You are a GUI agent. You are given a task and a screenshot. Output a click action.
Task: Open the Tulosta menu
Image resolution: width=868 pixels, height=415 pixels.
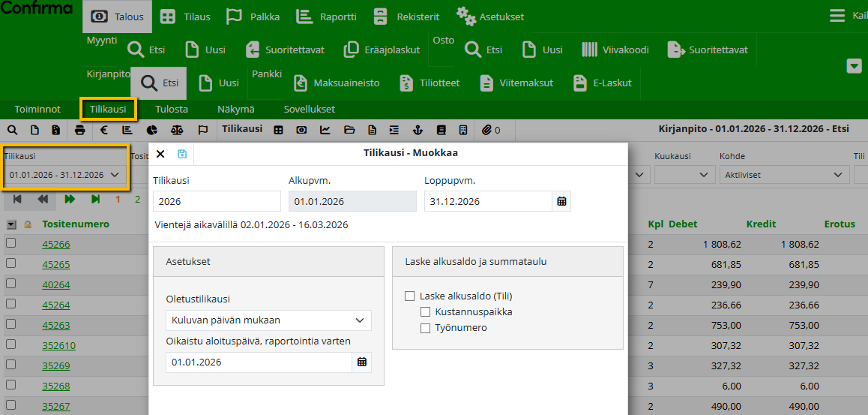pos(172,109)
